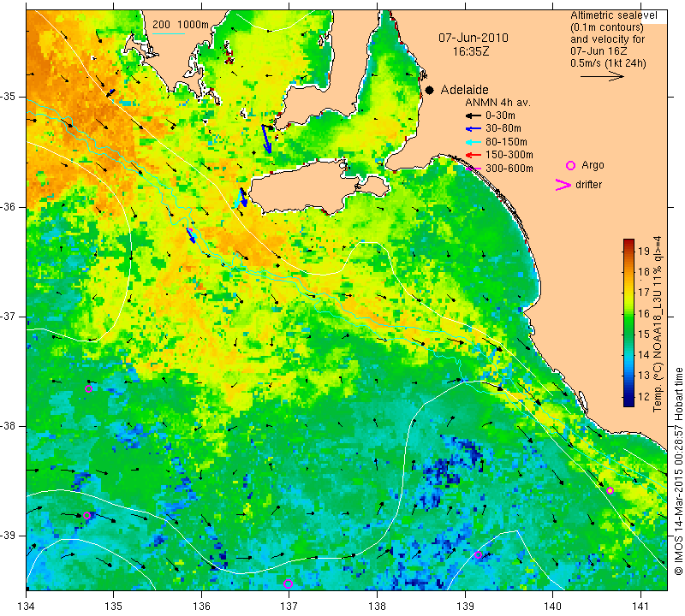Click the '-37' latitude axis label

pos(8,316)
